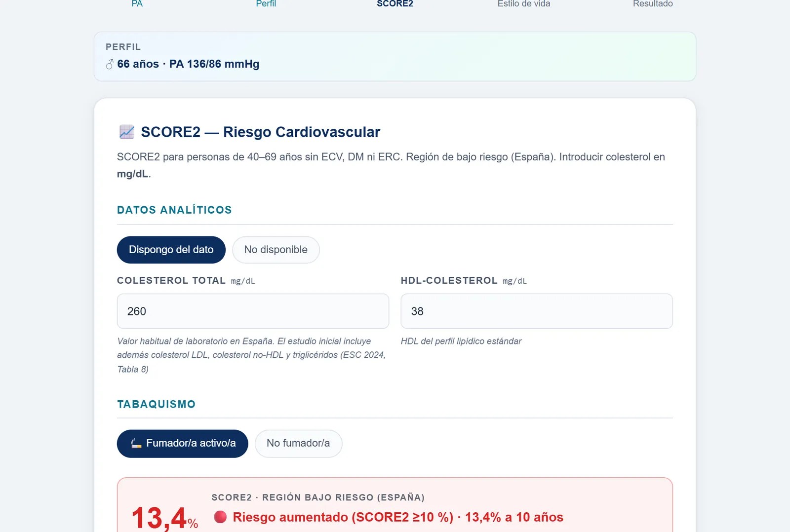Screen dimensions: 790x532
Task: Click the Colesterol total input field
Action: coord(253,311)
